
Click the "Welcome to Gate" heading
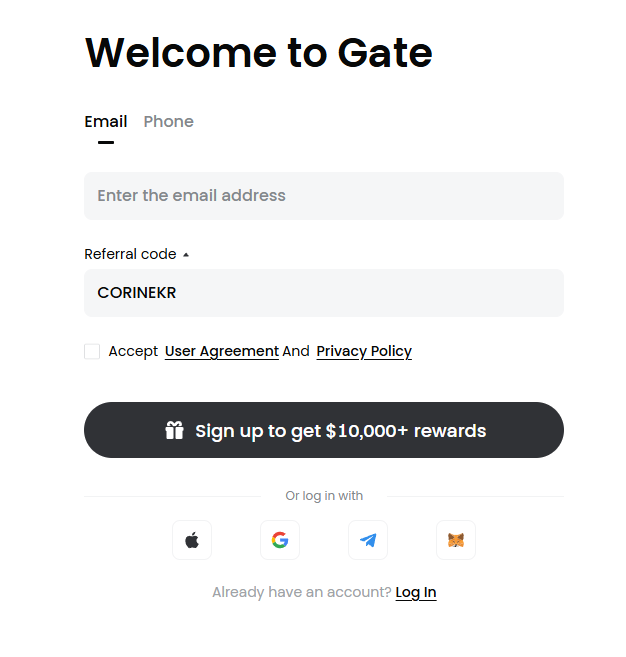tap(258, 52)
